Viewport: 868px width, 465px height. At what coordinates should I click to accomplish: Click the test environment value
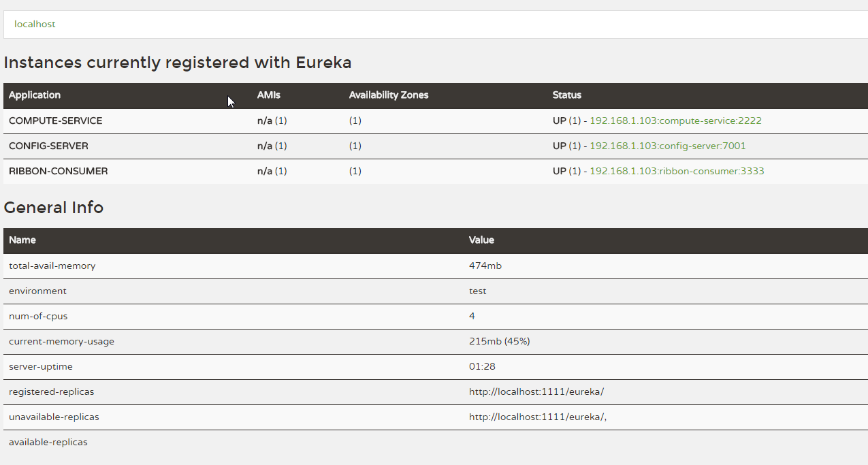point(478,291)
